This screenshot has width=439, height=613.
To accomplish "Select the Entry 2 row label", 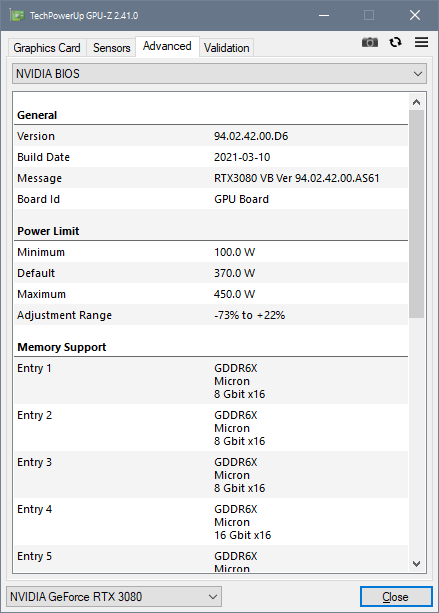I will (34, 415).
